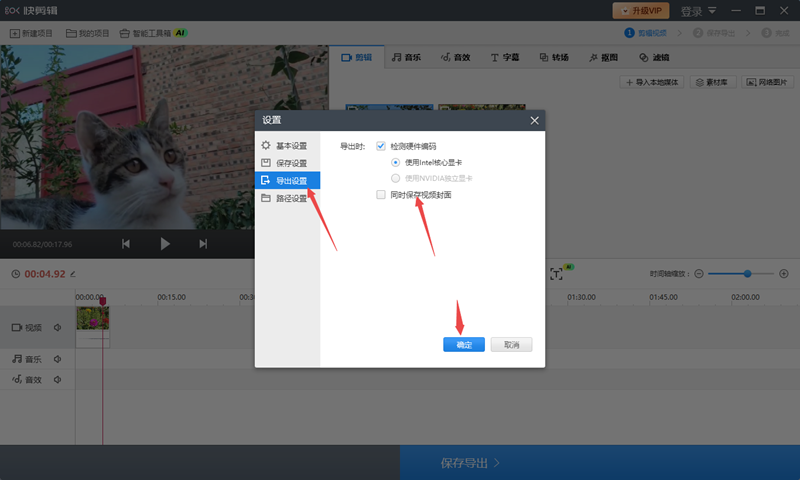The image size is (800, 480).
Task: Mute the 视频 track
Action: coord(58,327)
